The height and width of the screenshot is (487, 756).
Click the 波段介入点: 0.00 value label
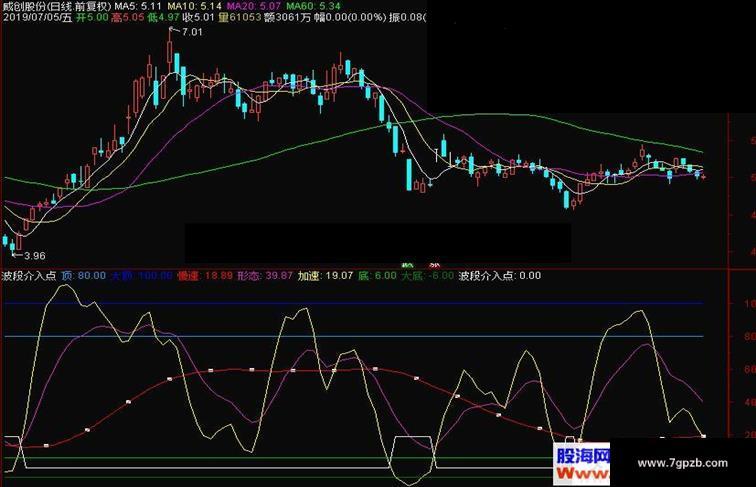click(x=500, y=276)
